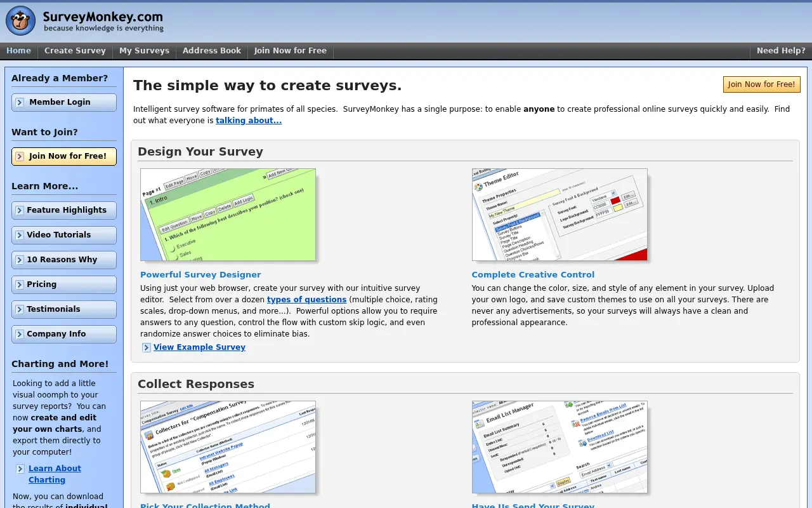Click arrow icon beside Member Login
812x508 pixels.
pos(20,102)
